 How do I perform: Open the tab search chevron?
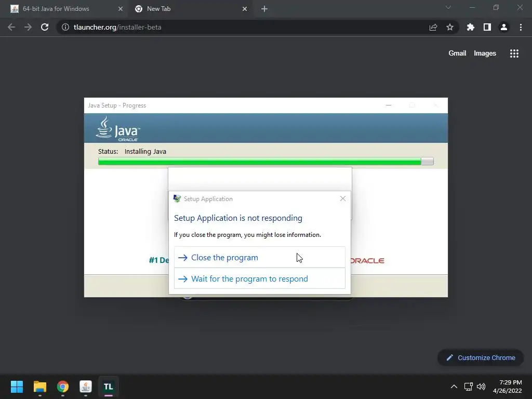pos(448,7)
